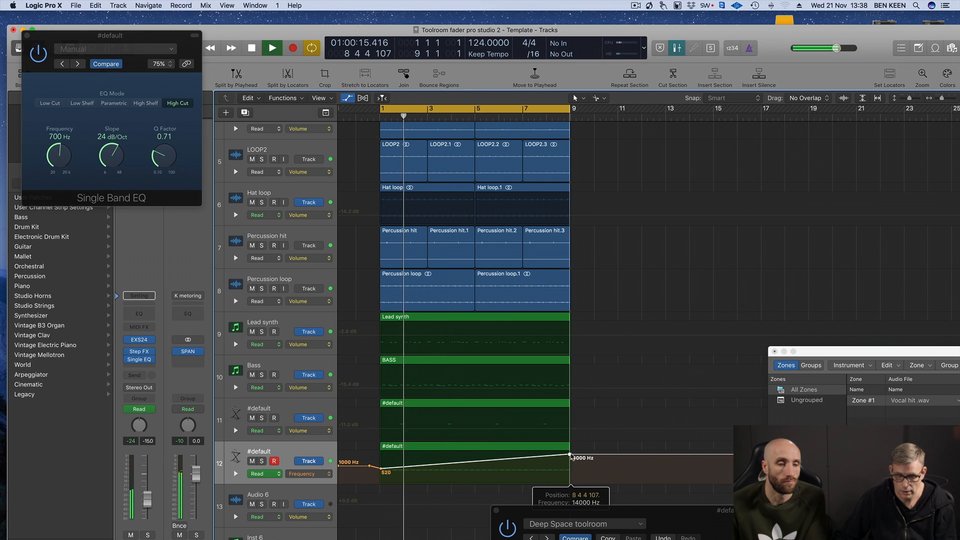The image size is (960, 540).
Task: Open the File menu
Action: (x=75, y=6)
